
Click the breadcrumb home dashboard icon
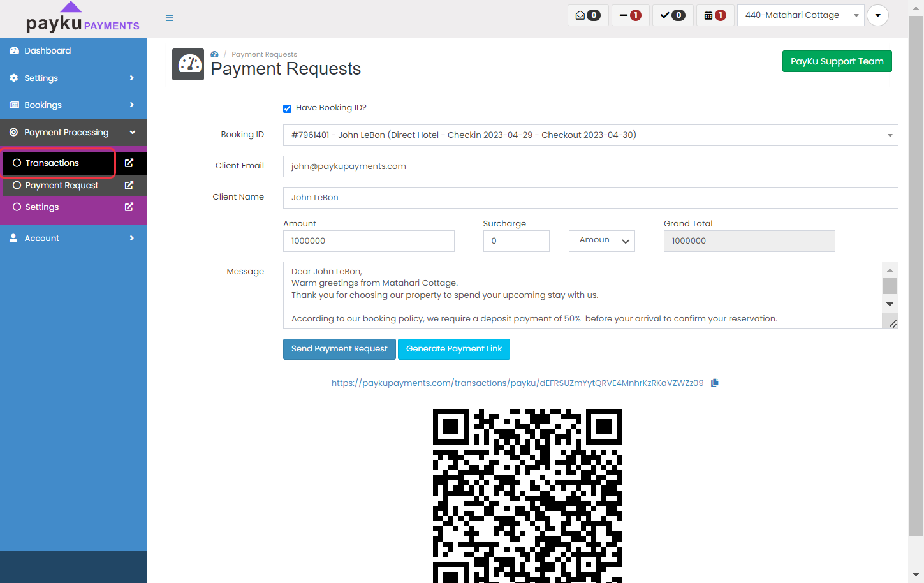pos(215,54)
